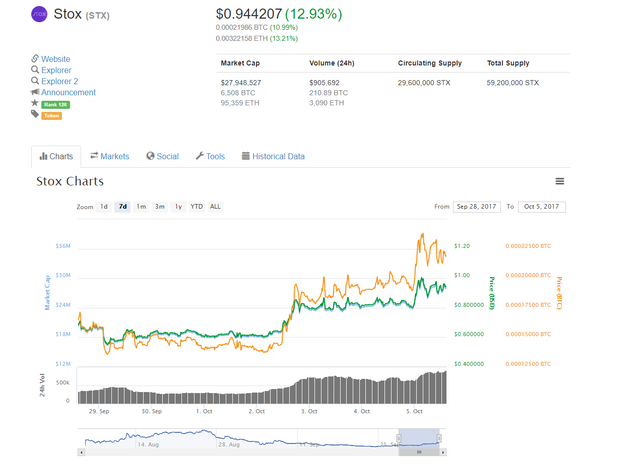Open the Explorer link
The image size is (640, 464).
click(x=56, y=70)
